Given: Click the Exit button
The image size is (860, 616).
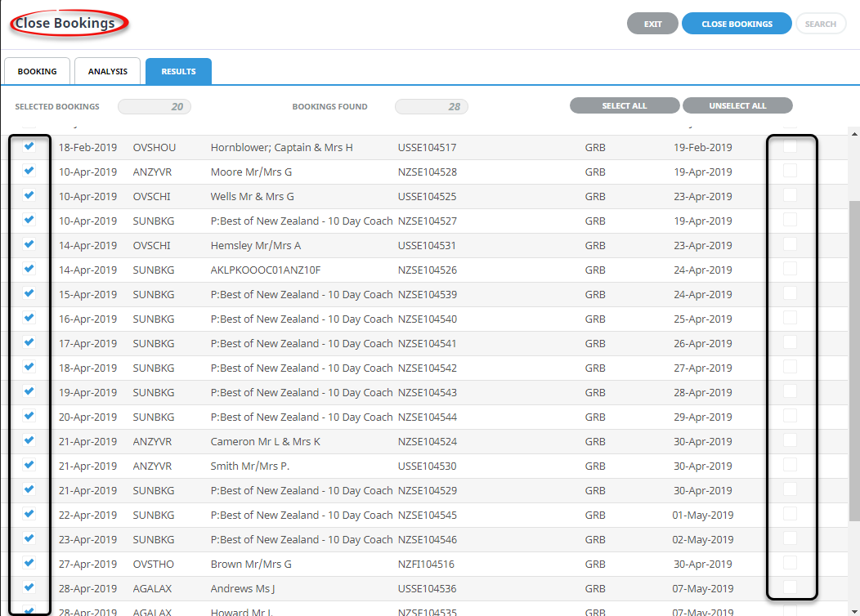Looking at the screenshot, I should click(652, 24).
